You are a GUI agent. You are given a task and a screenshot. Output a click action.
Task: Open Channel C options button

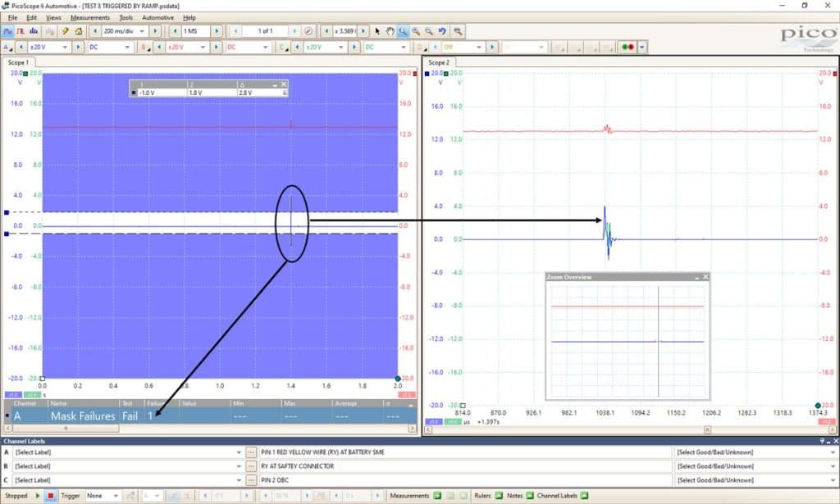[x=283, y=47]
